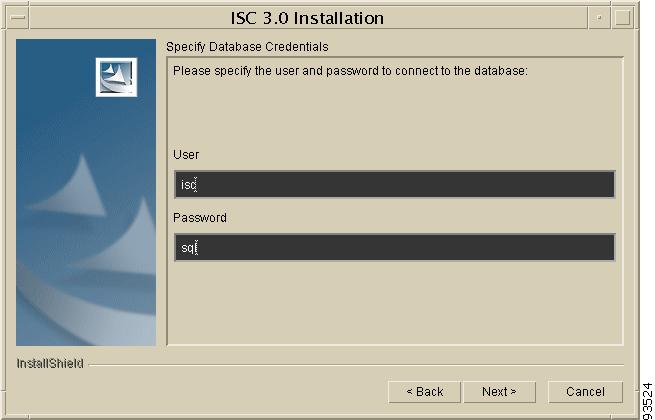Click blank space between instruction and User label
The width and height of the screenshot is (655, 420).
395,113
